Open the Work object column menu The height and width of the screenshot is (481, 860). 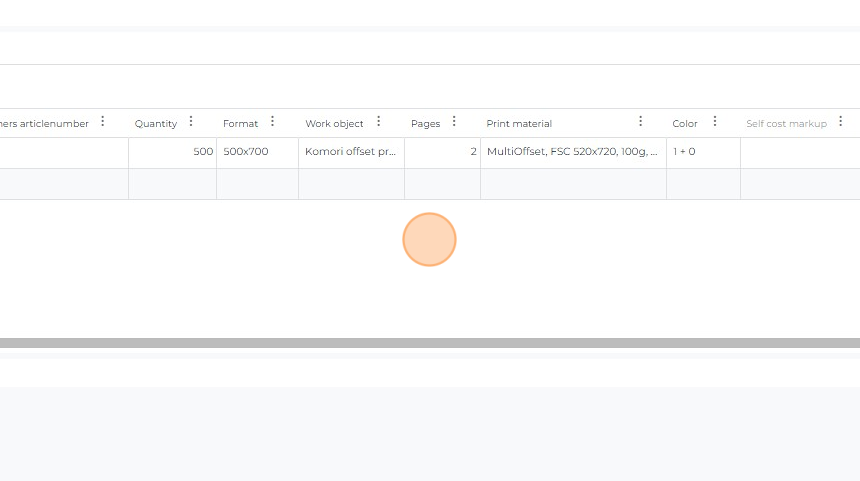378,122
